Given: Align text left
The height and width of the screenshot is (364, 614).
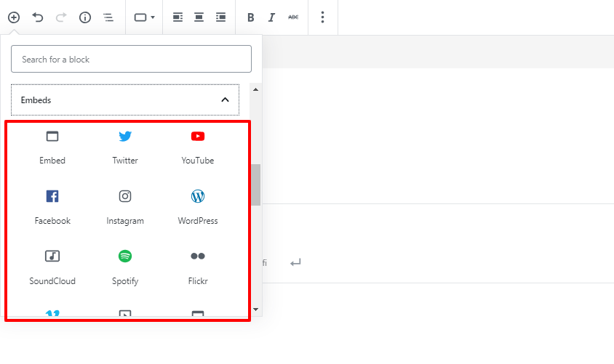Looking at the screenshot, I should click(178, 17).
